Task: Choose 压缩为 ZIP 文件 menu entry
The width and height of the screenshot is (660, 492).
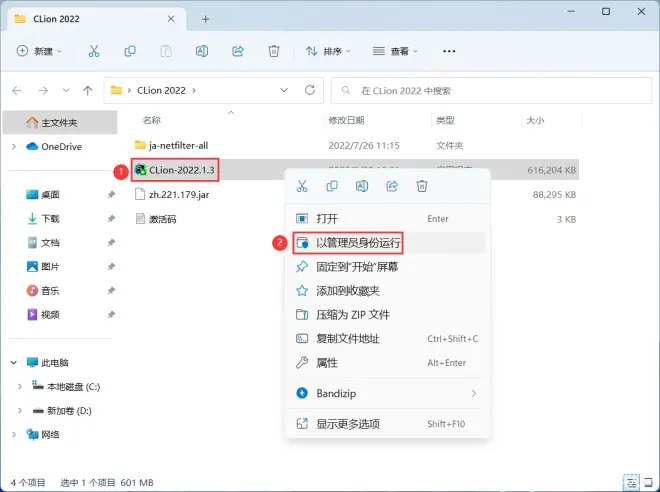Action: pos(387,315)
